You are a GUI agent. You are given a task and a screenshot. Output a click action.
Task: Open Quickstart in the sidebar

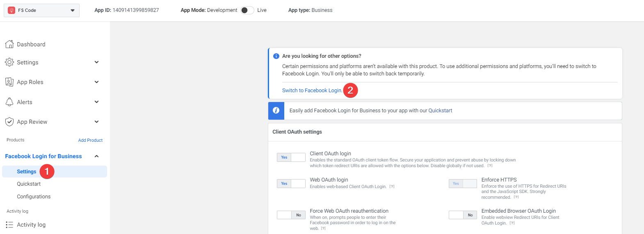tap(29, 184)
